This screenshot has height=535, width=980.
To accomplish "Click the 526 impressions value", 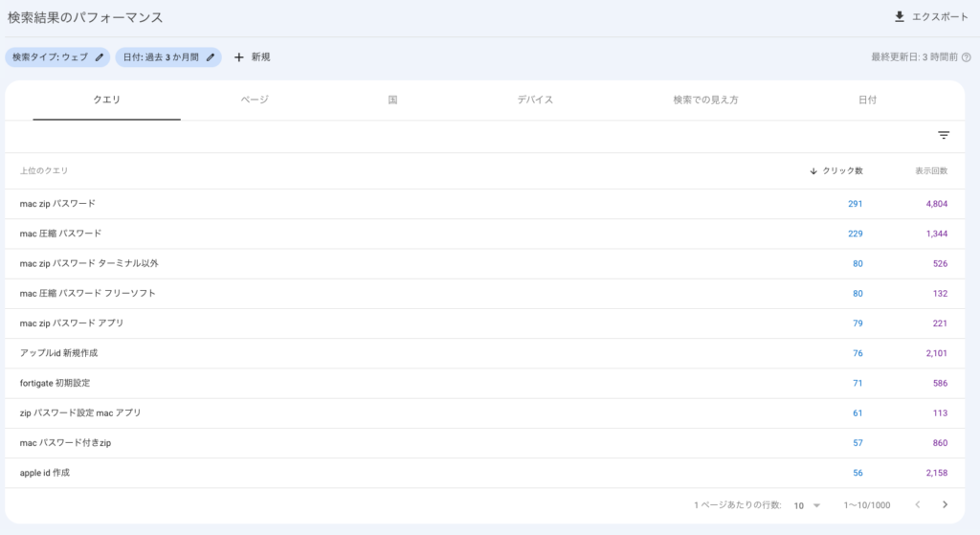I will (940, 264).
